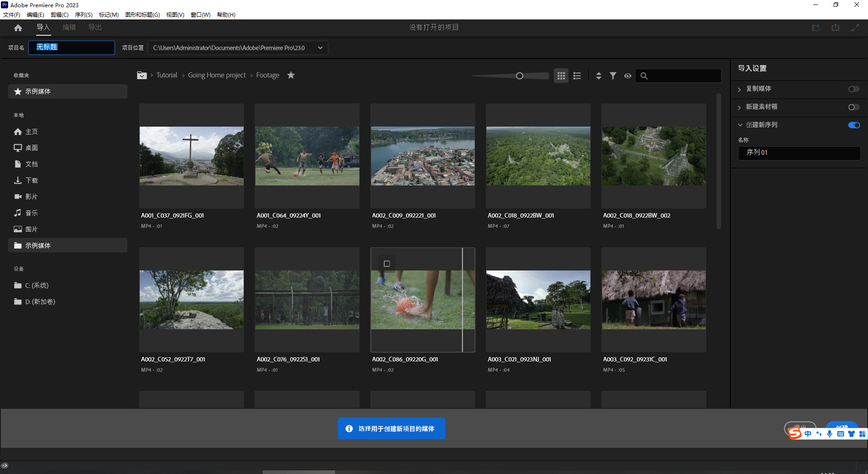The image size is (868, 474).
Task: Switch to 导入 tab
Action: [x=43, y=28]
